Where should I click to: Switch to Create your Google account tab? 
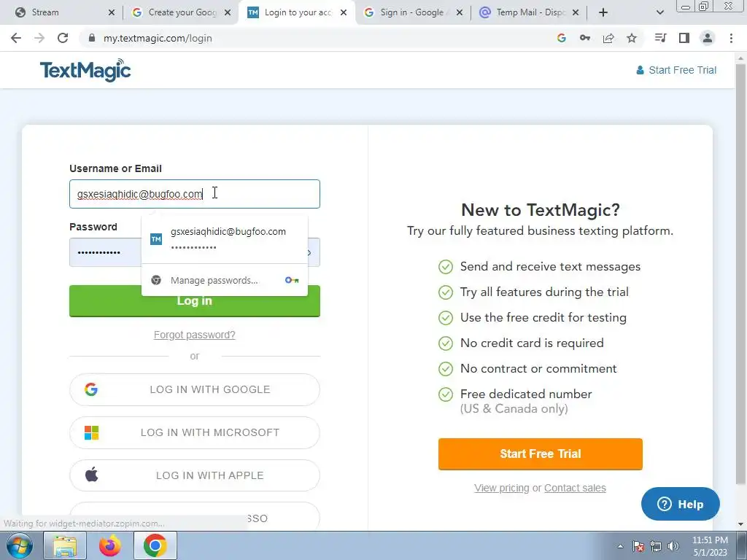click(x=181, y=12)
